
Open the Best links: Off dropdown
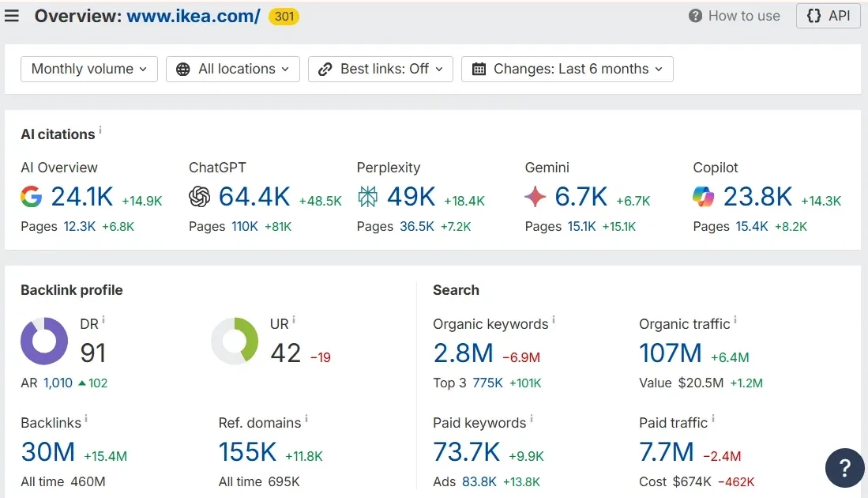[381, 70]
